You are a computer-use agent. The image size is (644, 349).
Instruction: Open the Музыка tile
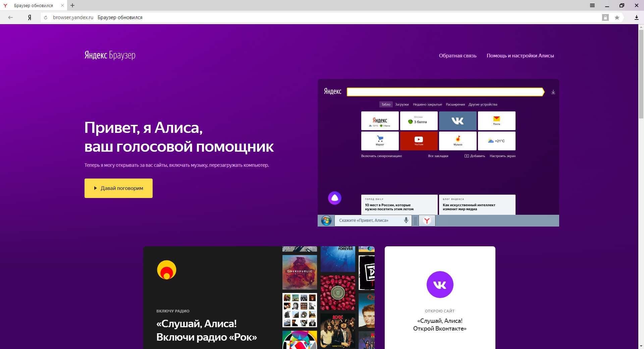[458, 141]
